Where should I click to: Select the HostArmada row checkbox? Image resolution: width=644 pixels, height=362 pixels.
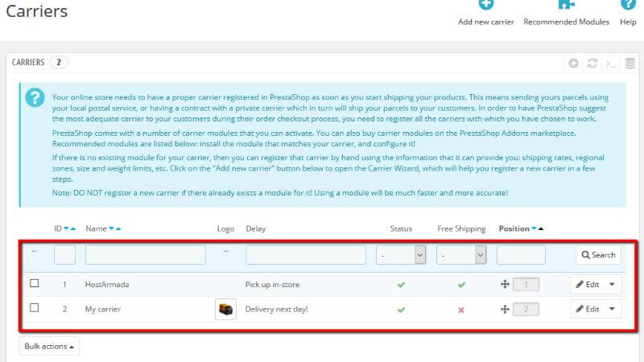tap(34, 283)
